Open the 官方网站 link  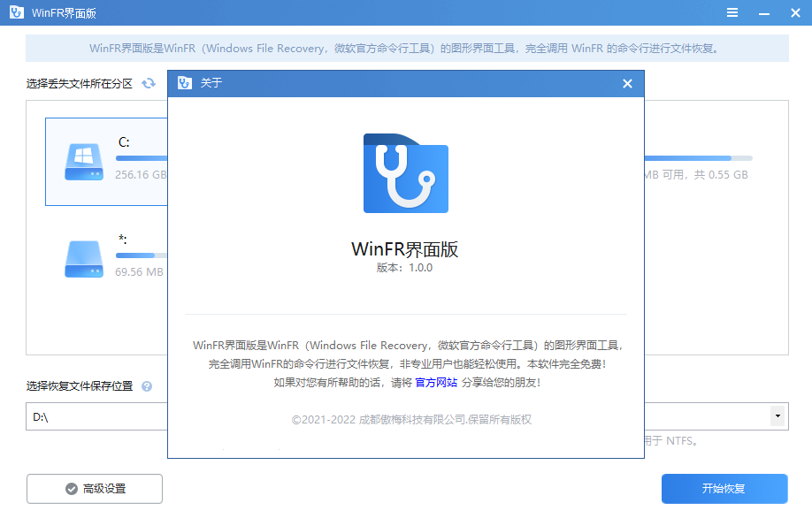pos(436,383)
